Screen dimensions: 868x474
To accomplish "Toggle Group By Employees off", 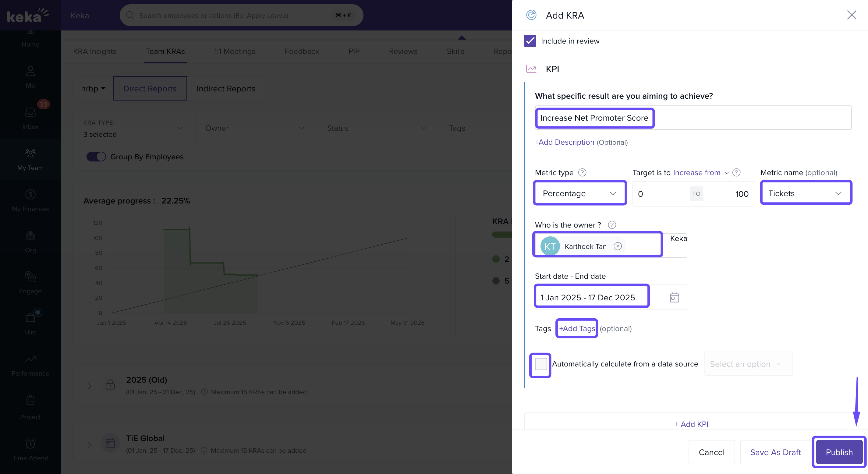I will (x=96, y=156).
